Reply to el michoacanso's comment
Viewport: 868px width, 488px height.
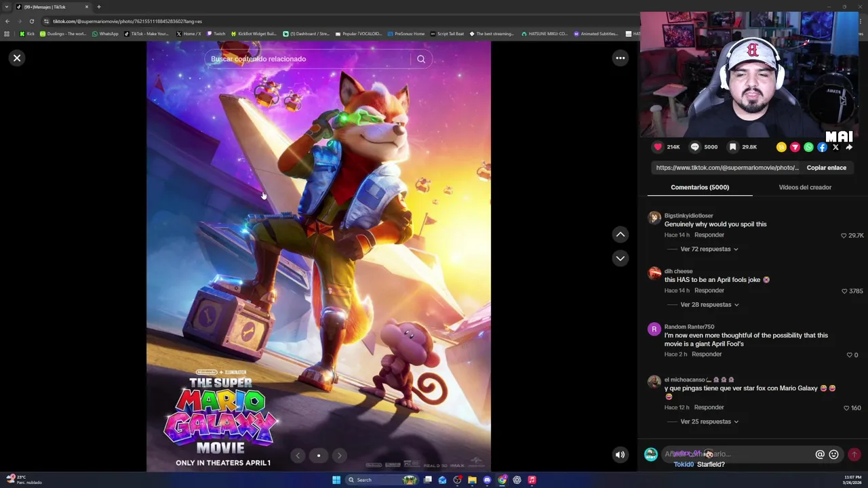click(709, 407)
